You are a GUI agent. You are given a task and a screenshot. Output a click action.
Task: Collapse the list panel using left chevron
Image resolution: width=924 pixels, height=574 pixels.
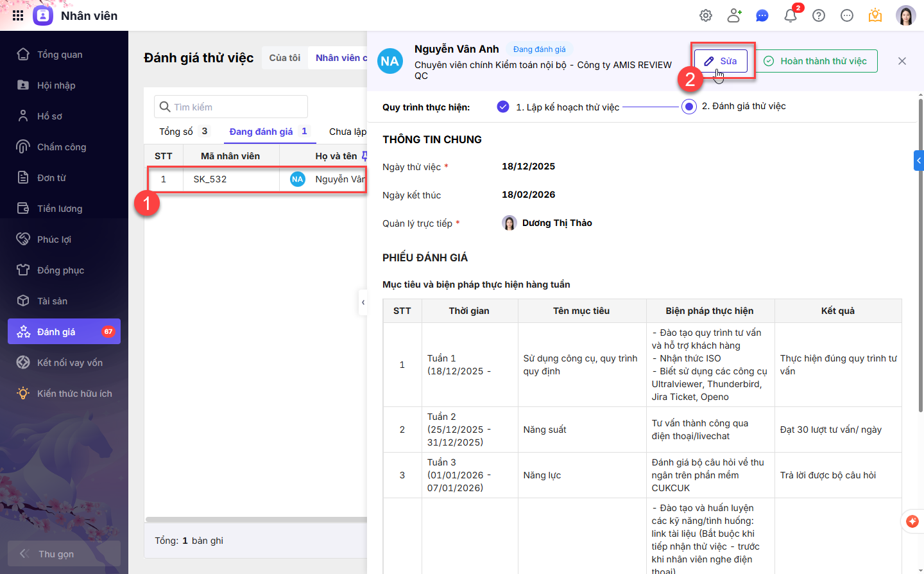point(363,302)
